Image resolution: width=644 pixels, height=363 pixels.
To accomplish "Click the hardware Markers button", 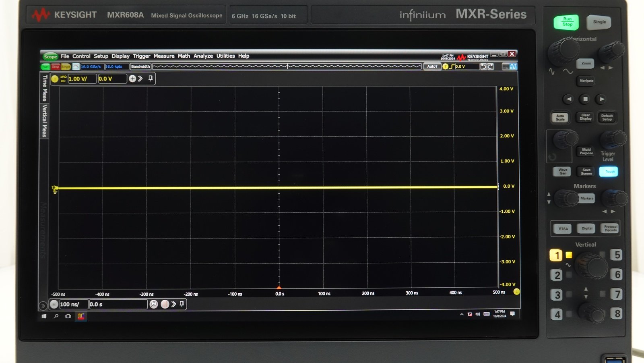I will 586,198.
